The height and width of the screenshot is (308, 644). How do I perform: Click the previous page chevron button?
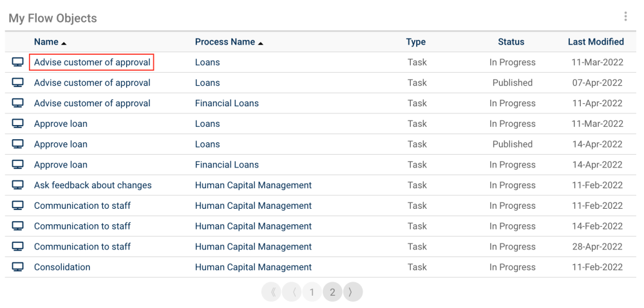tap(292, 292)
